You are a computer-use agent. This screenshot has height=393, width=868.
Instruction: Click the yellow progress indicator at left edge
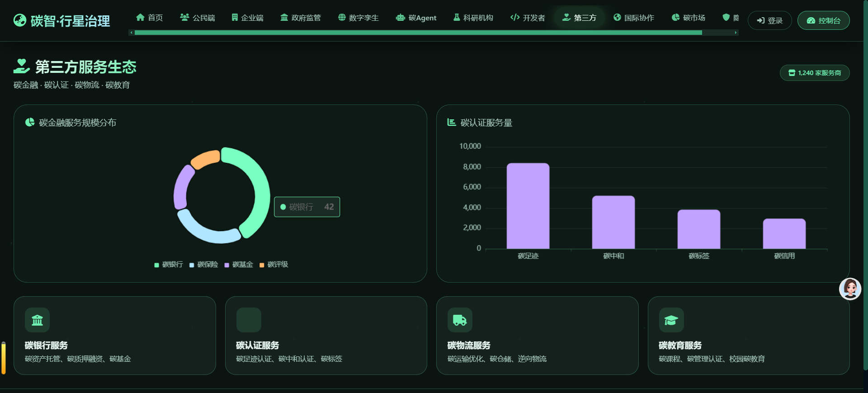point(4,358)
